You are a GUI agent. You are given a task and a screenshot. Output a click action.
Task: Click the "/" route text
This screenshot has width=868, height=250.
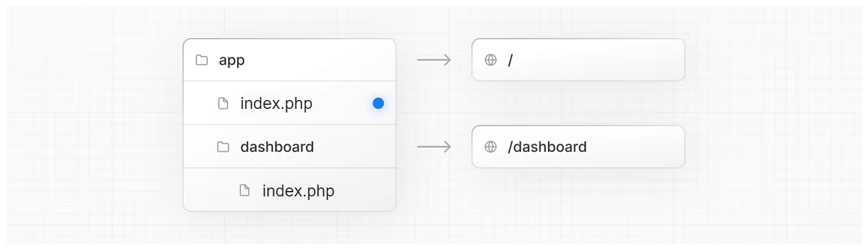point(510,60)
